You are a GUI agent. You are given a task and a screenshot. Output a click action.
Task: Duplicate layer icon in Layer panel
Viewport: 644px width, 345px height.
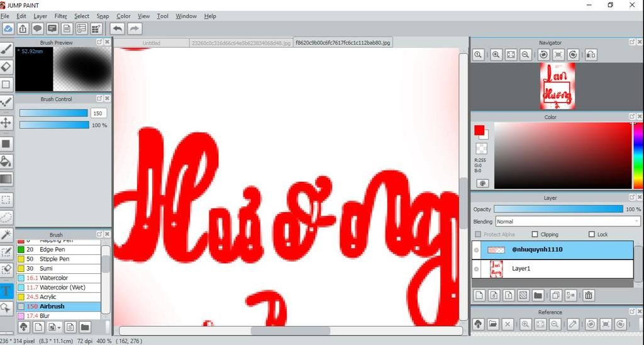(x=556, y=295)
